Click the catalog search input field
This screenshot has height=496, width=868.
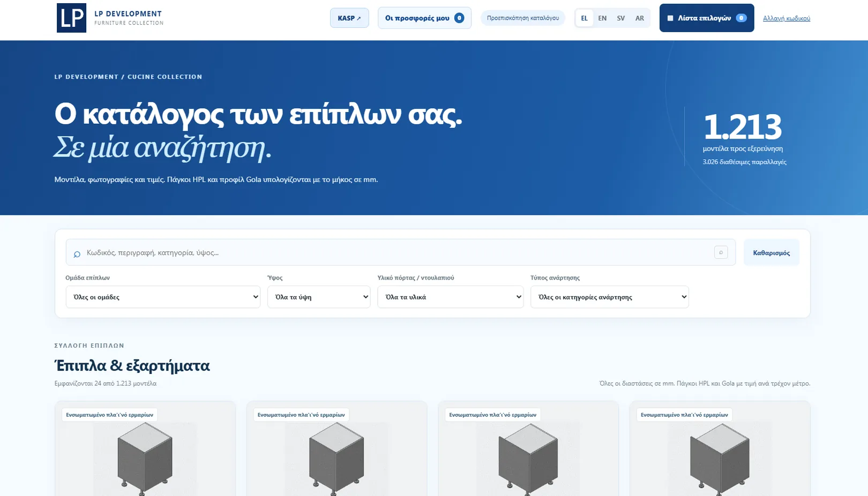click(400, 252)
